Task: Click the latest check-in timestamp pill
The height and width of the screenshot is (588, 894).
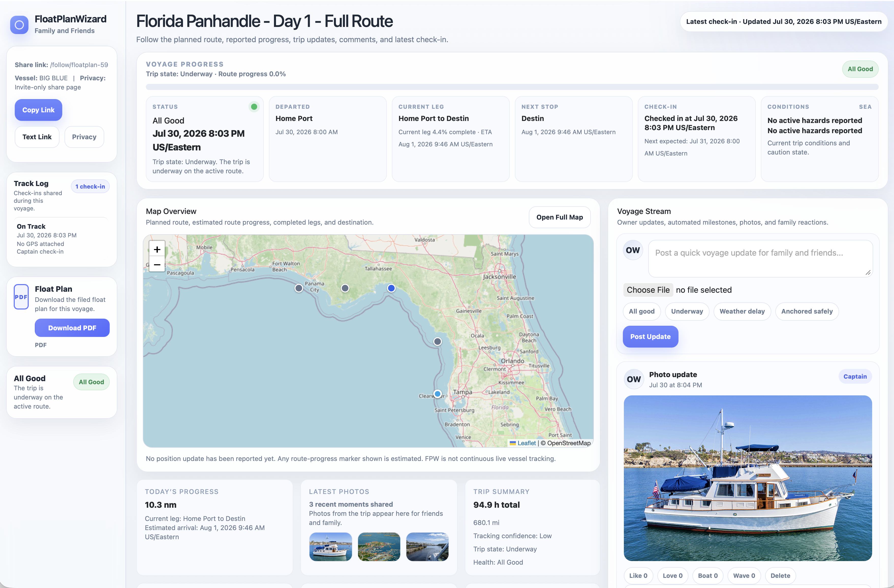Action: pos(783,22)
